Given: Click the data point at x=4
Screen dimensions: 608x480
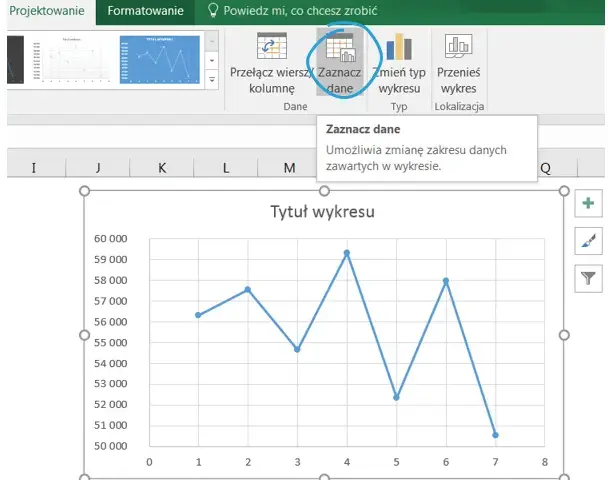Looking at the screenshot, I should pyautogui.click(x=347, y=253).
